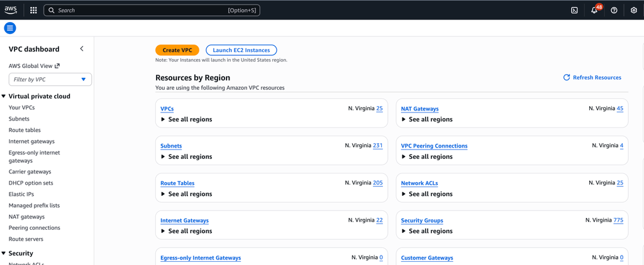Select NAT gateways in the sidebar
The image size is (644, 265).
tap(26, 217)
